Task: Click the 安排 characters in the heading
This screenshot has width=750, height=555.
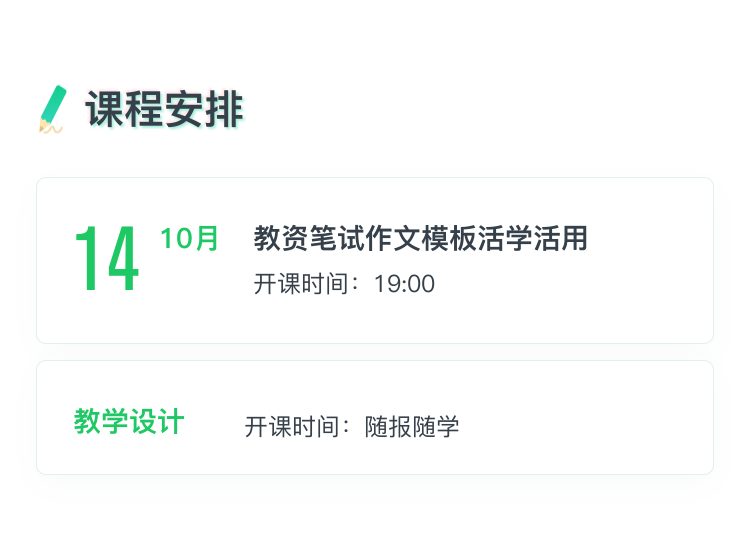Action: click(x=204, y=110)
